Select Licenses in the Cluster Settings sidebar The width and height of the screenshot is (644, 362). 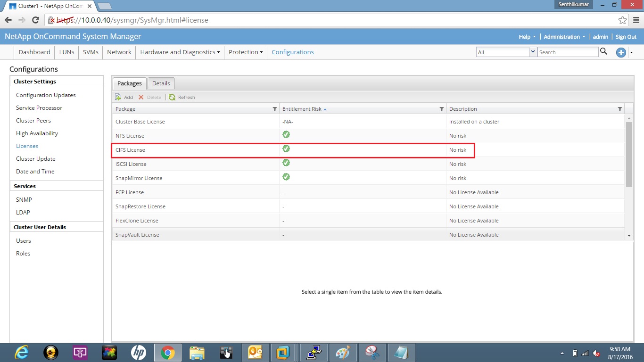tap(27, 146)
